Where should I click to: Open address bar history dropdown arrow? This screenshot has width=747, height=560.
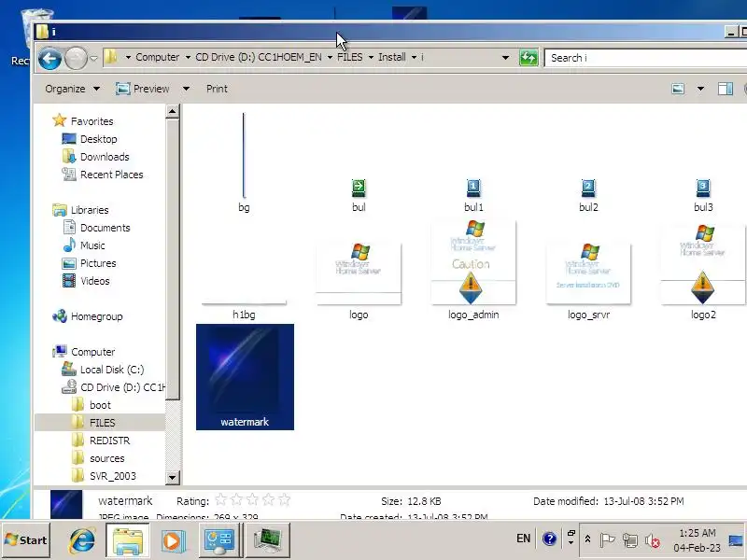click(x=505, y=58)
